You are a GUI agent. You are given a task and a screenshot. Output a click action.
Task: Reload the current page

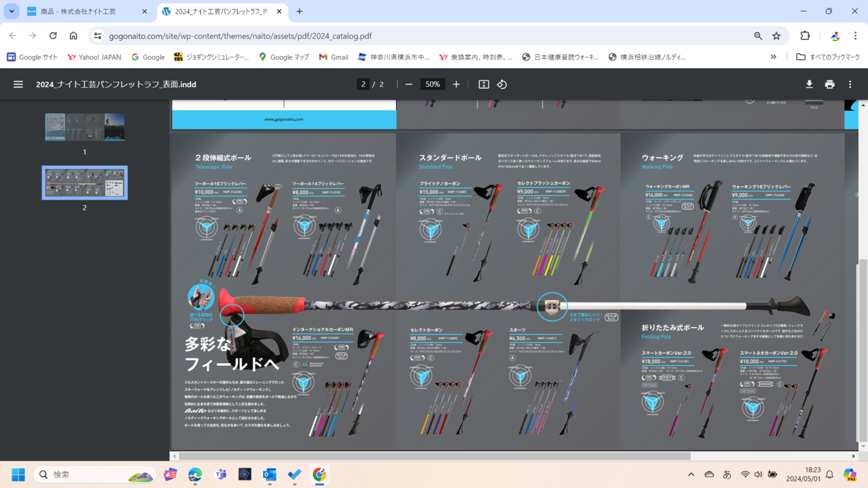53,36
